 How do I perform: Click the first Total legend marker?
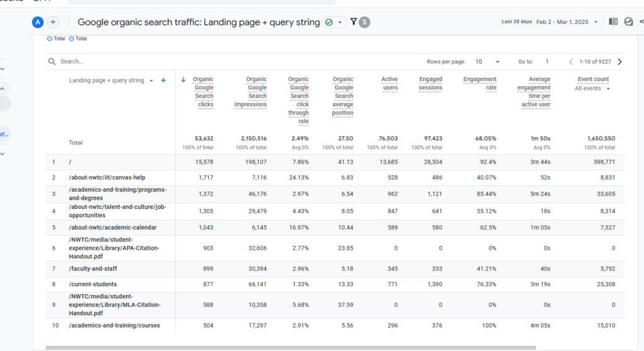point(49,38)
